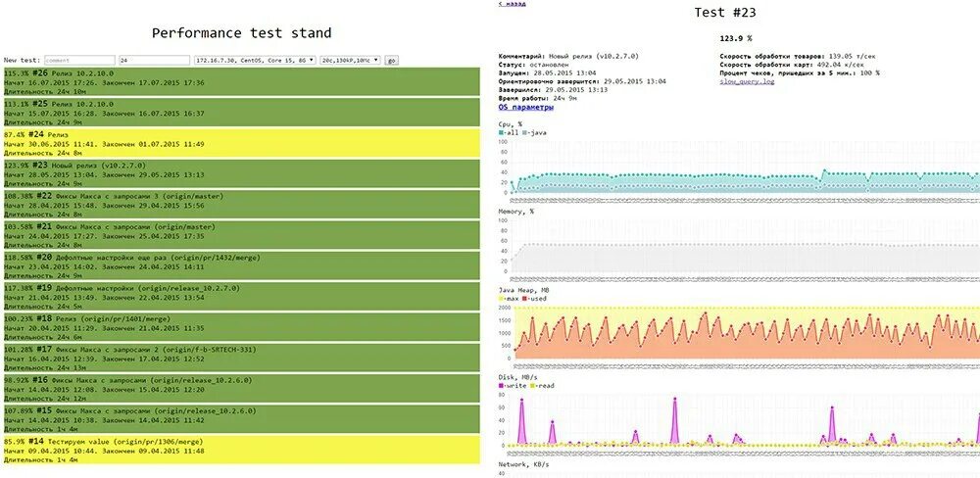The image size is (980, 478).
Task: Click the Java Heap, MB chart title
Action: coord(523,291)
